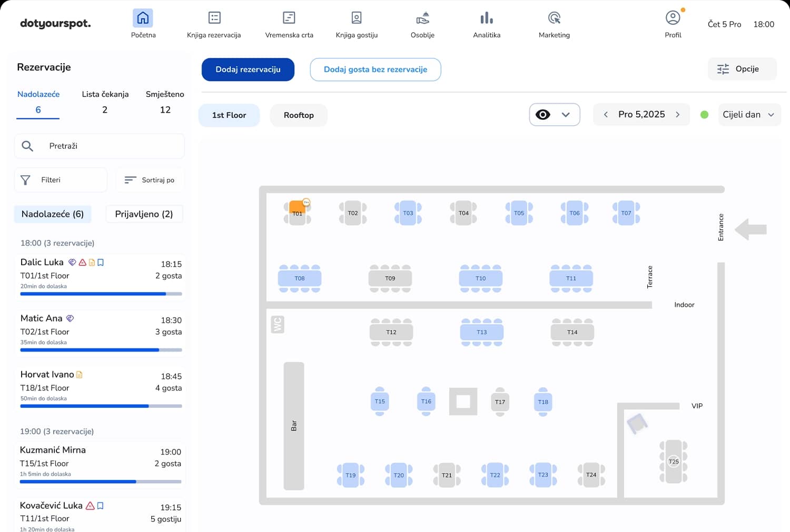Toggle the Nadolazeće (6) filter chip
790x532 pixels.
tap(53, 214)
